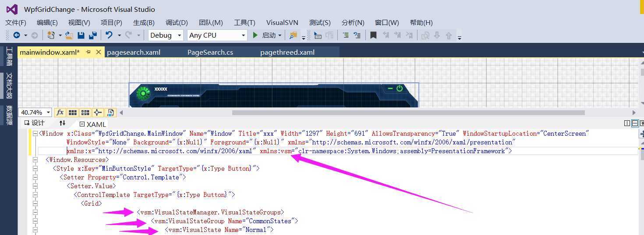This screenshot has width=644, height=235.
Task: Toggle the last designer zoom-bar button
Action: click(110, 112)
